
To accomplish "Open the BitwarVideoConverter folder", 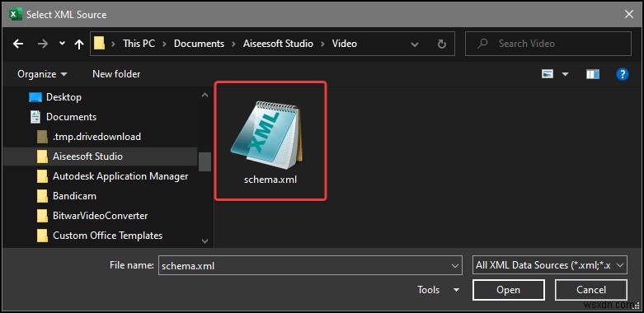I will click(101, 216).
